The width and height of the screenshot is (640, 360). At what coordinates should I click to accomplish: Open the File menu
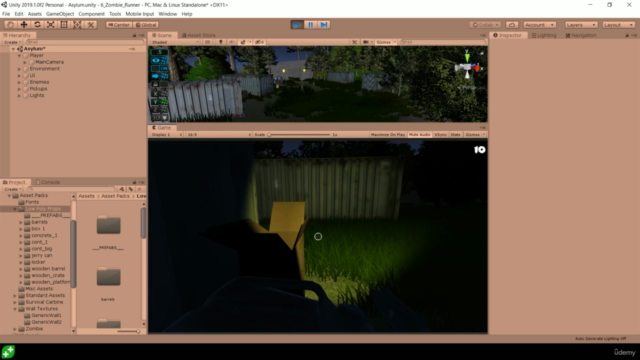click(6, 14)
